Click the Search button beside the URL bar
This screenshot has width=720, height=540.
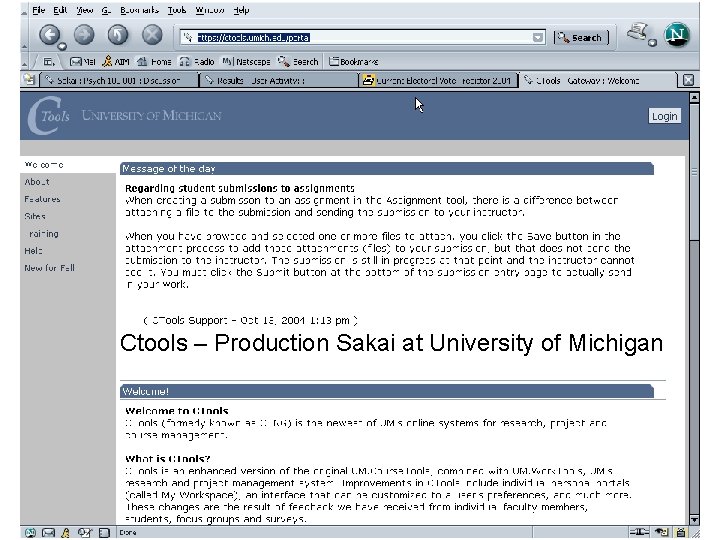(x=581, y=38)
